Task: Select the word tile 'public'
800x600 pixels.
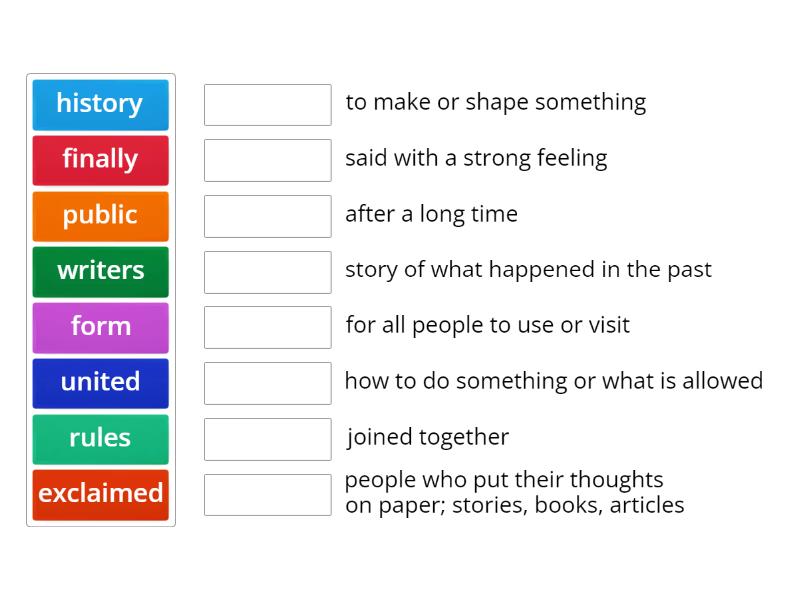Action: click(x=100, y=216)
